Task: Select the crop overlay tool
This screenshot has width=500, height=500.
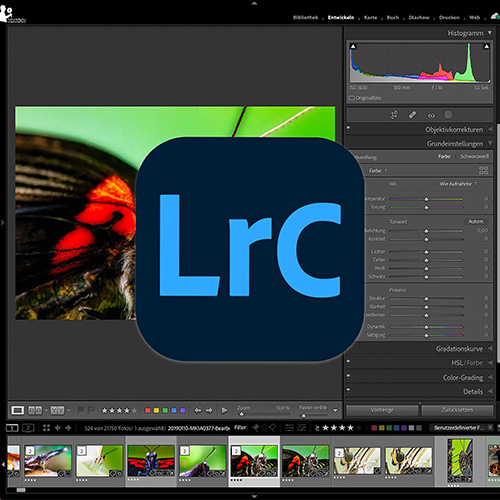Action: (394, 115)
